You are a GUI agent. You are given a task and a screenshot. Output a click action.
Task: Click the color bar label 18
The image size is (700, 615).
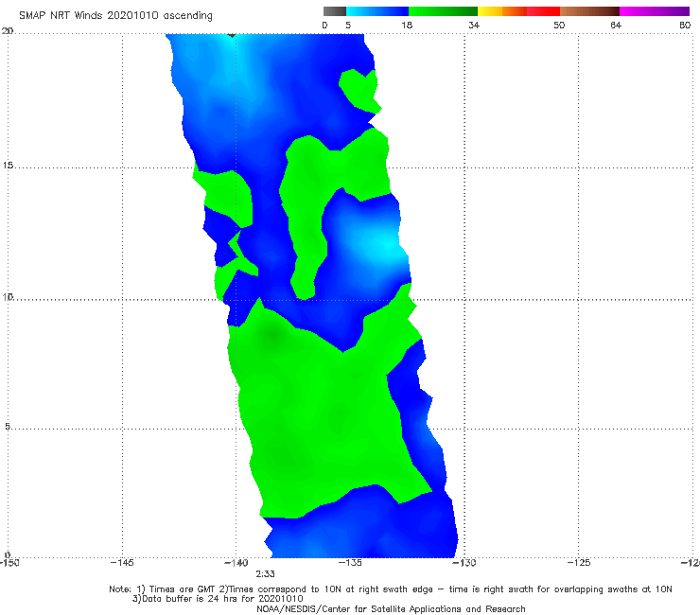[x=407, y=26]
